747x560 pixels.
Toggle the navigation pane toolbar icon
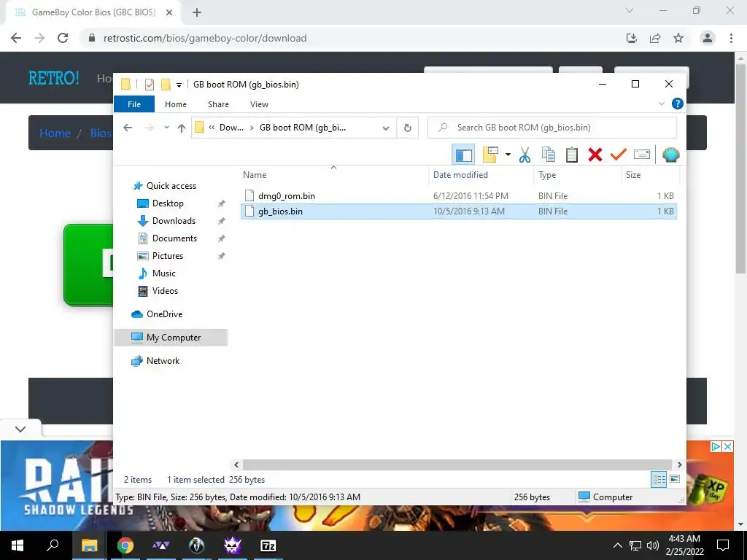(x=463, y=155)
